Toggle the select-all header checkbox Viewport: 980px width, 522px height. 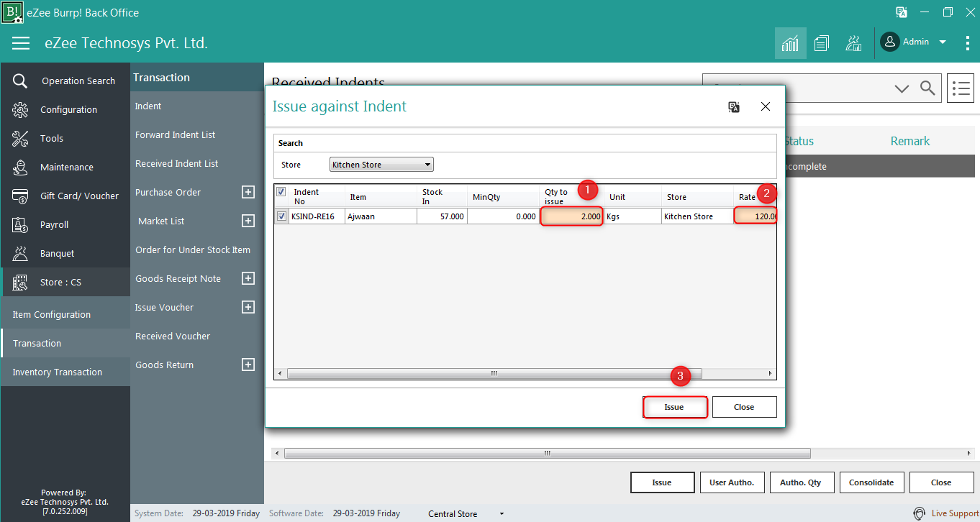[281, 192]
